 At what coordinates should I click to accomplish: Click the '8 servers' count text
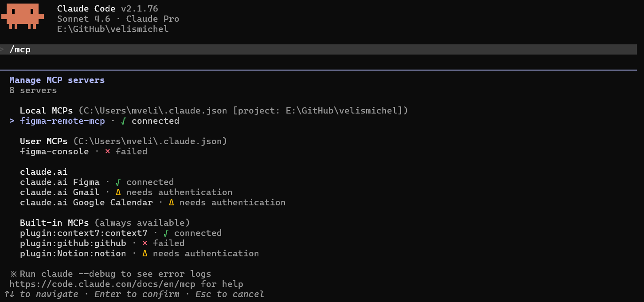33,90
